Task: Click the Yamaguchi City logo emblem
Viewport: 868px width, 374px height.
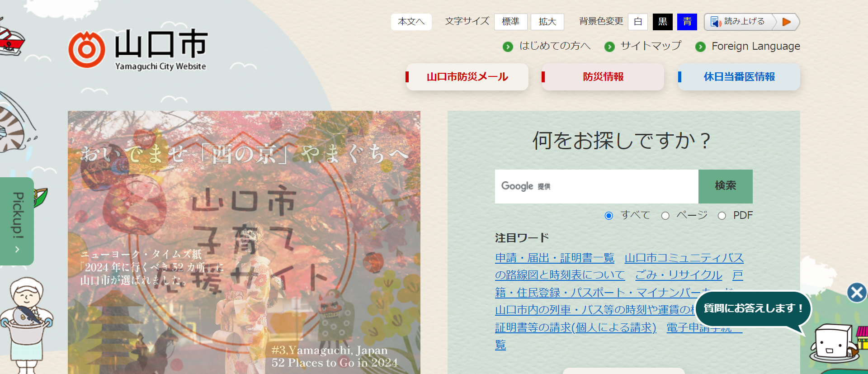Action: (x=86, y=49)
